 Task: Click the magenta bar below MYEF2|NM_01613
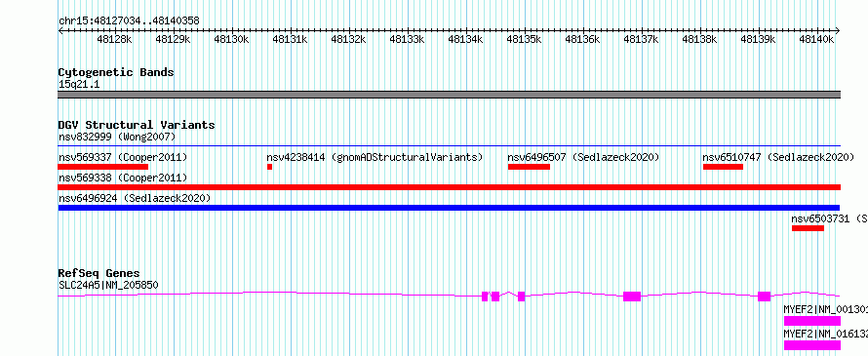pos(812,345)
